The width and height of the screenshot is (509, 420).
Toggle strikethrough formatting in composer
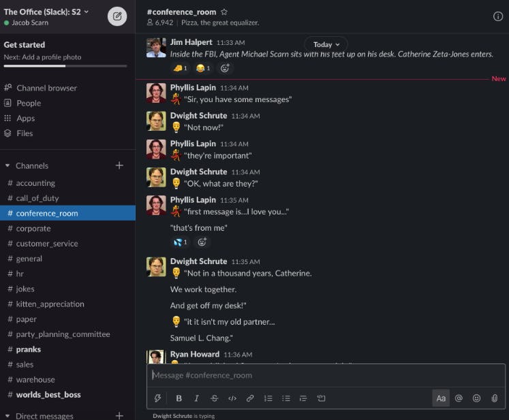215,398
